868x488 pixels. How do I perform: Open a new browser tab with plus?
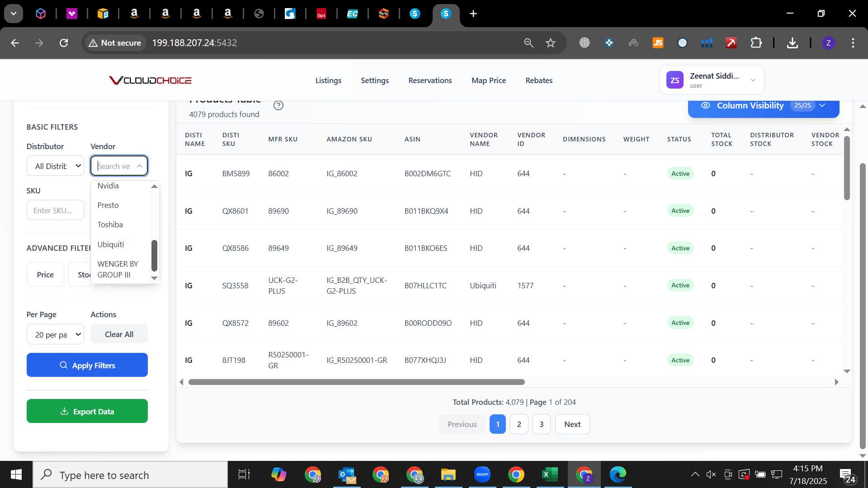coord(473,14)
